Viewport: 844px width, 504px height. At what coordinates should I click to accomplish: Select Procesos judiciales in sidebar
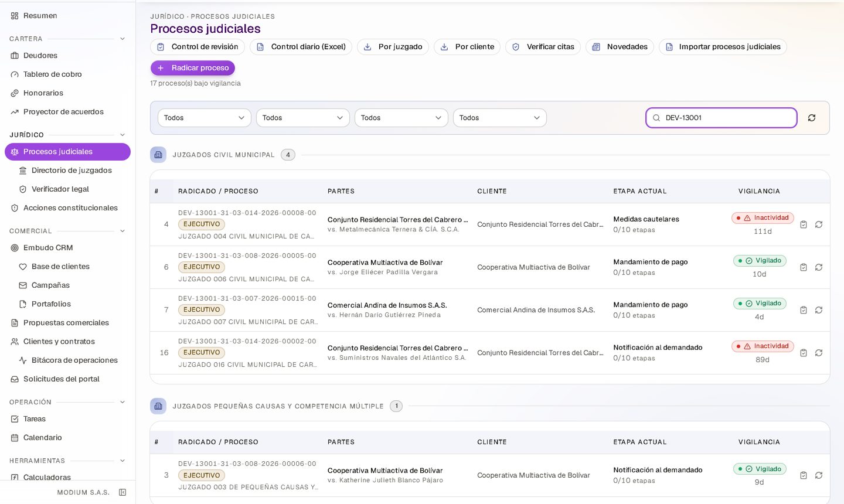(x=67, y=152)
